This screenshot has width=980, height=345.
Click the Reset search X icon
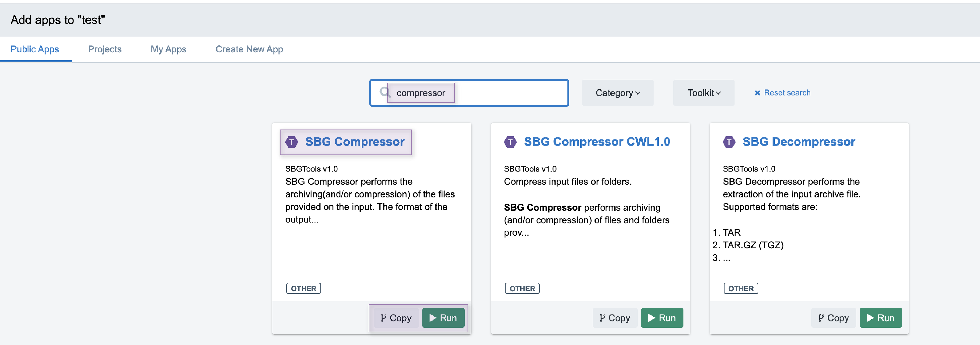click(757, 93)
